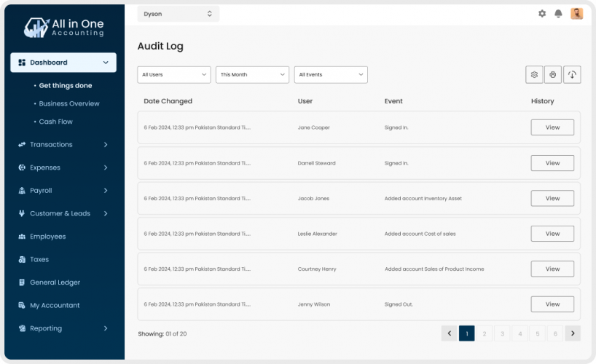Select Business Overview menu item
596x364 pixels.
69,103
